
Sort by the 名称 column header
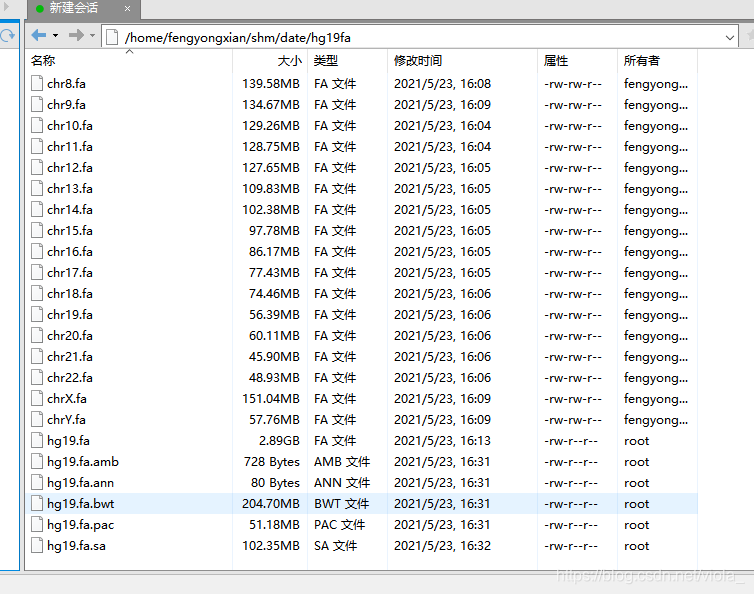tap(129, 61)
